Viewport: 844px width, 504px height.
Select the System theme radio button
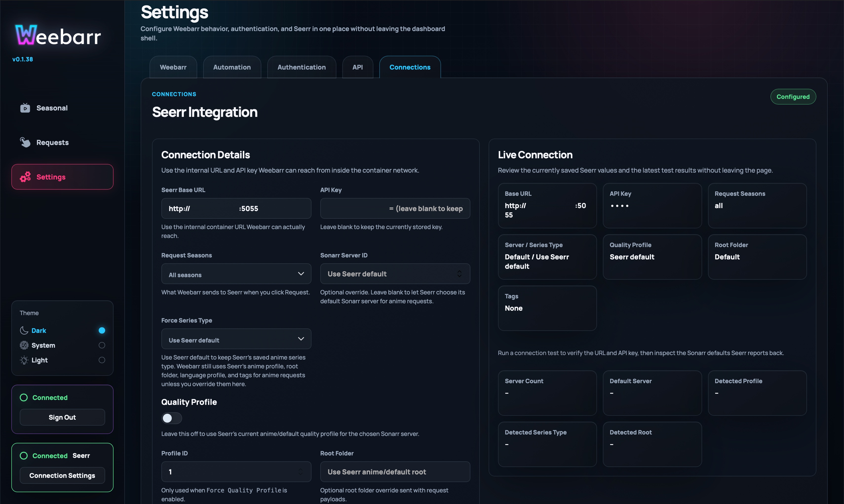pyautogui.click(x=102, y=345)
